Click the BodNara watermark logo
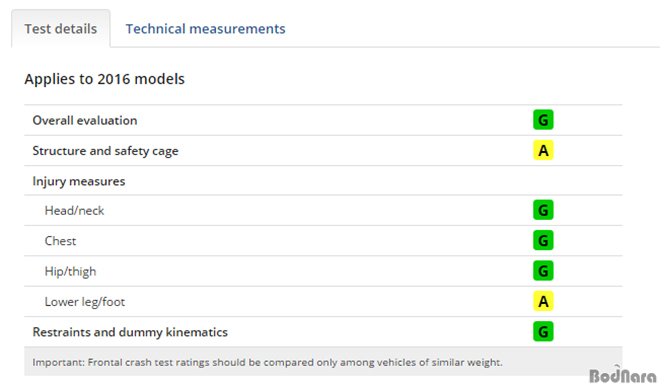Viewport: 660px width, 386px height. 623,375
